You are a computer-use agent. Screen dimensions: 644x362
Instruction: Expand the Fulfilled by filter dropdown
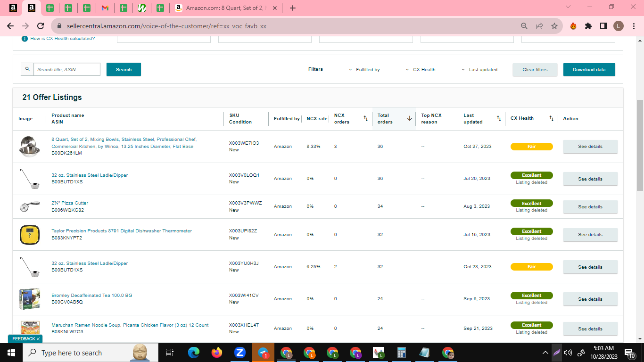pyautogui.click(x=364, y=69)
